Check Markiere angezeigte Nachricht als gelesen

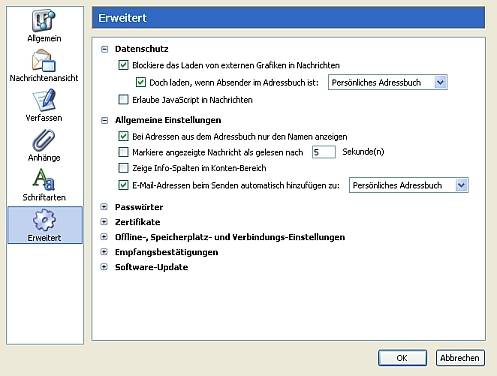coord(123,152)
